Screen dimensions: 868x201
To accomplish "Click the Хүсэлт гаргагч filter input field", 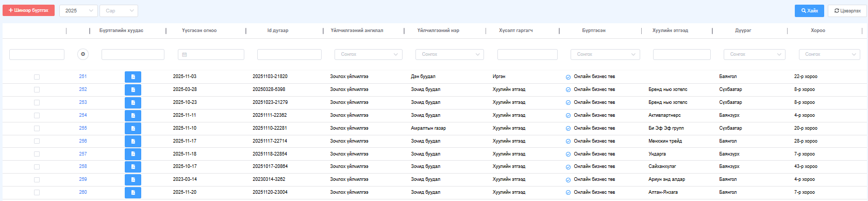I will tap(527, 54).
